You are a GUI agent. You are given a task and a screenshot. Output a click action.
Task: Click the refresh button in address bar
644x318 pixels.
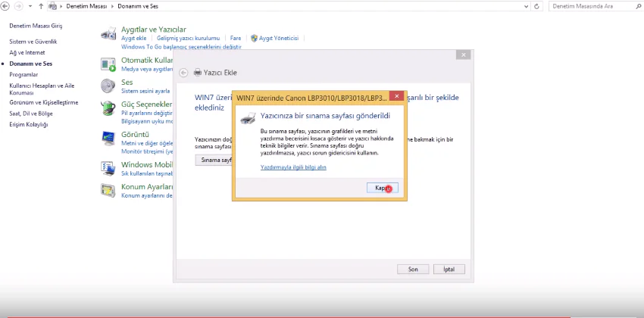click(x=536, y=7)
